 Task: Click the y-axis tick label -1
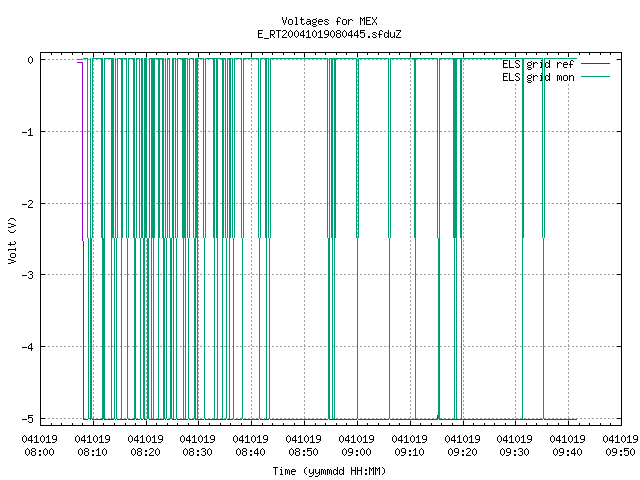click(28, 132)
